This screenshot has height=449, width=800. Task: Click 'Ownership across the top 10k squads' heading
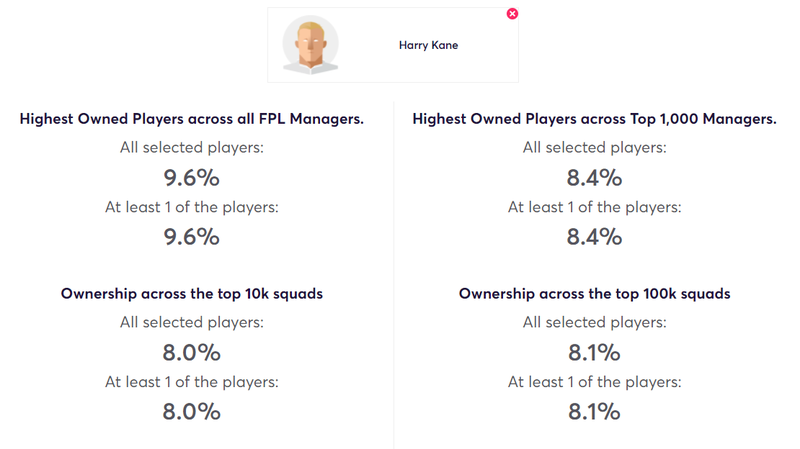192,294
